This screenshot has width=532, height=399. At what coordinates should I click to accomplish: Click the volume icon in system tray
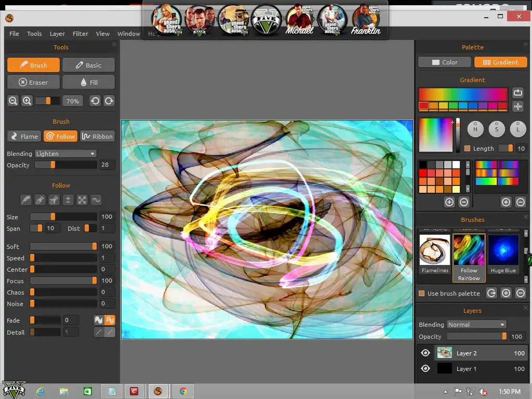click(483, 392)
